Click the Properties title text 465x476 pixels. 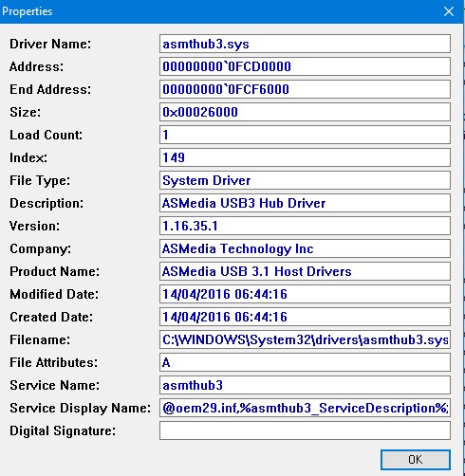coord(28,11)
